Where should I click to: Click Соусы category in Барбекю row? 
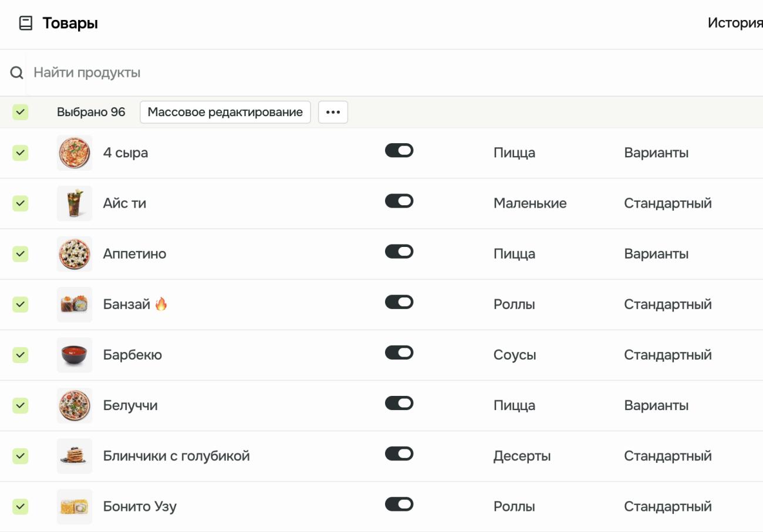click(x=515, y=355)
